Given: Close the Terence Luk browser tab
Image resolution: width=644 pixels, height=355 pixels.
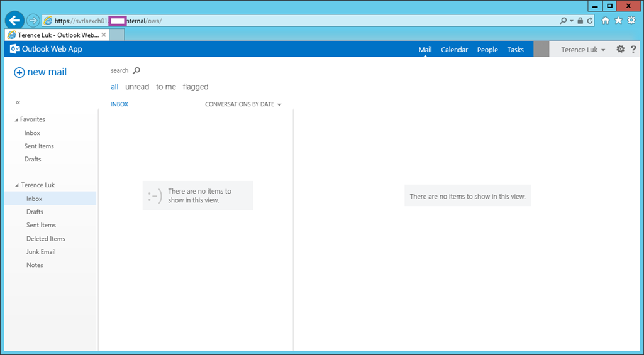Looking at the screenshot, I should coord(104,35).
